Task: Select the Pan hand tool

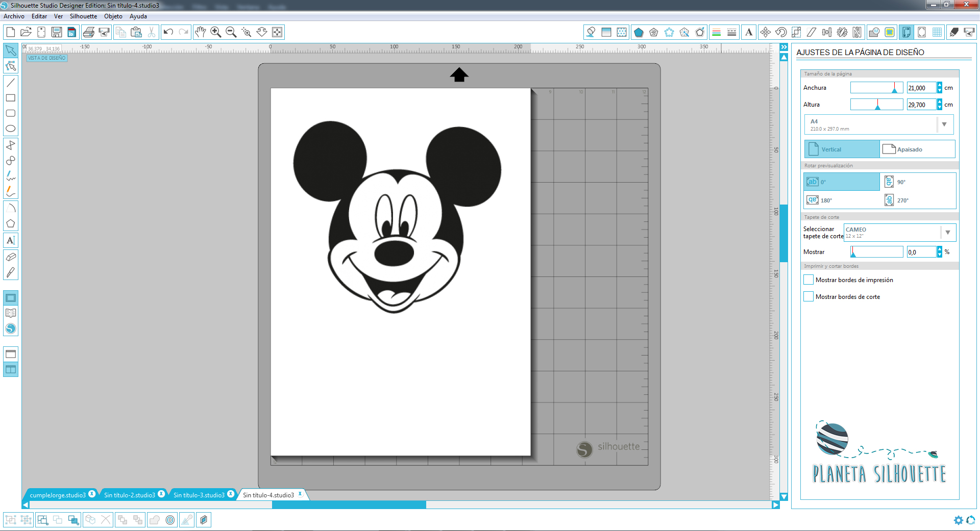Action: coord(201,32)
